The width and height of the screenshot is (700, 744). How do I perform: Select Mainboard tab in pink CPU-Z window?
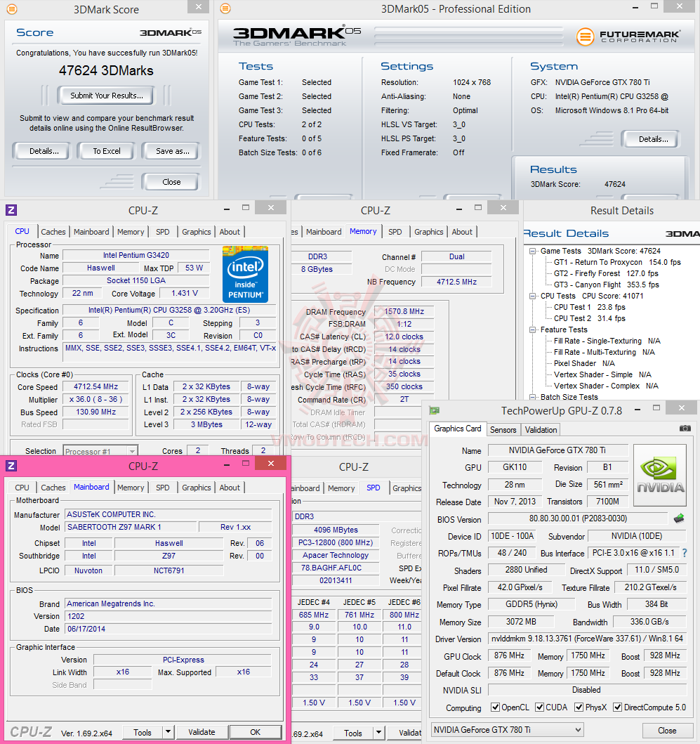91,487
